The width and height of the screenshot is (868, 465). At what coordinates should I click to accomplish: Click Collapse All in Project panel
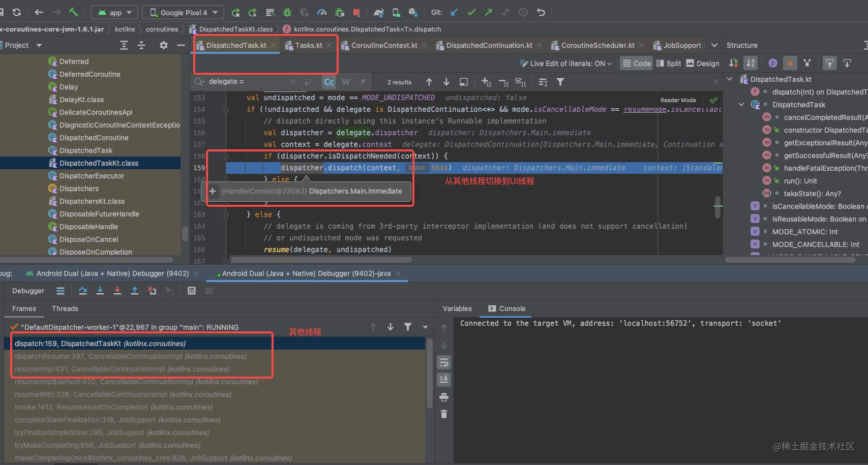click(x=141, y=45)
